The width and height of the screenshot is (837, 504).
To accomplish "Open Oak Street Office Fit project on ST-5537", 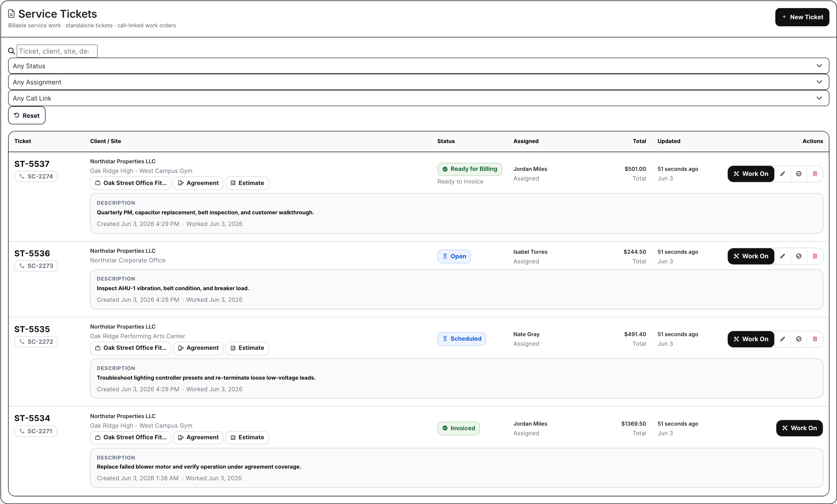I will [x=131, y=183].
